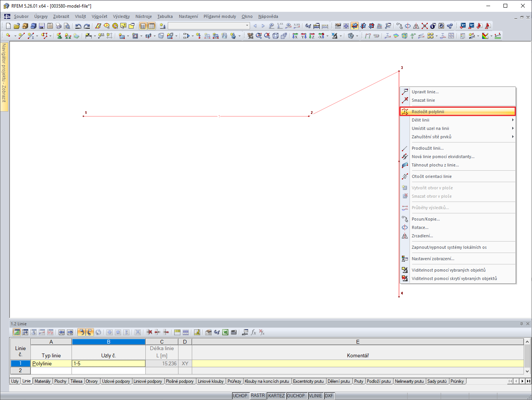
Task: Open print preview icon in top toolbar
Action: (x=67, y=26)
